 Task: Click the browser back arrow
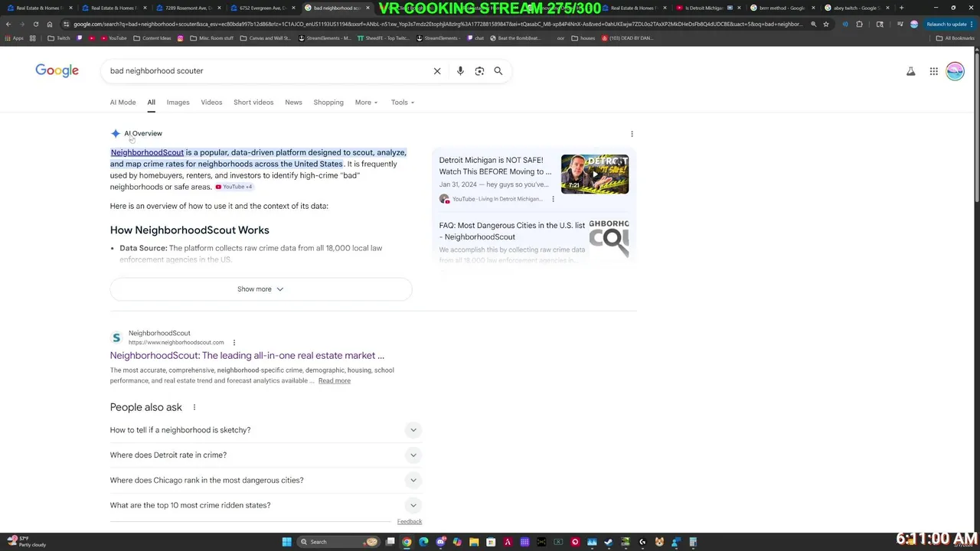click(8, 24)
